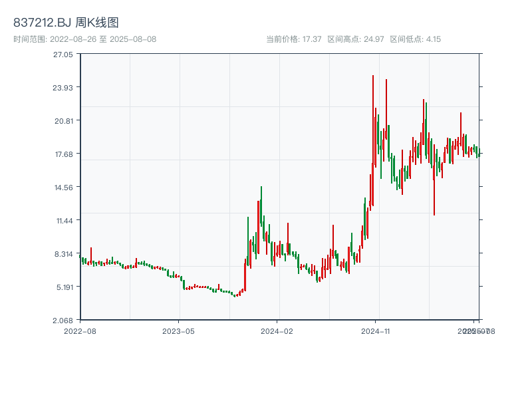This screenshot has height=399, width=532.
Task: Click the interval high label 区间高点: 24.97
Action: click(356, 39)
